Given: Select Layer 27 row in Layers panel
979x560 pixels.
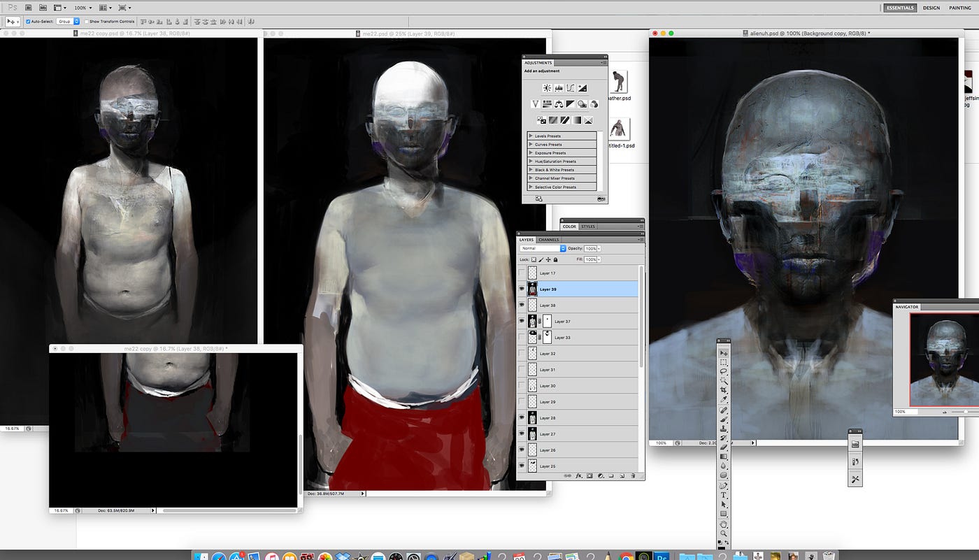Looking at the screenshot, I should [x=578, y=434].
